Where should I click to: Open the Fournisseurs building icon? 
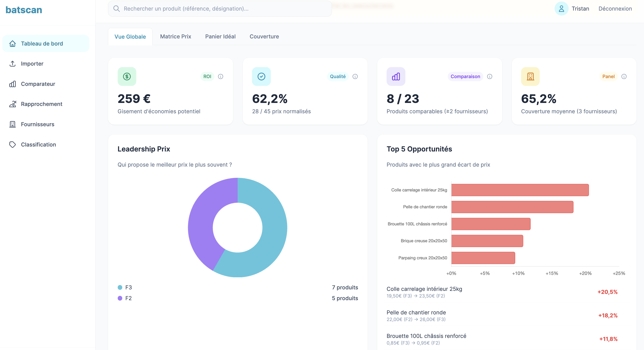pyautogui.click(x=13, y=125)
